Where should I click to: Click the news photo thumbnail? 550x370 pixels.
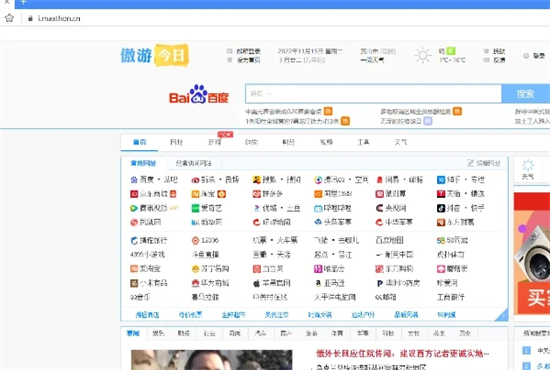click(212, 360)
